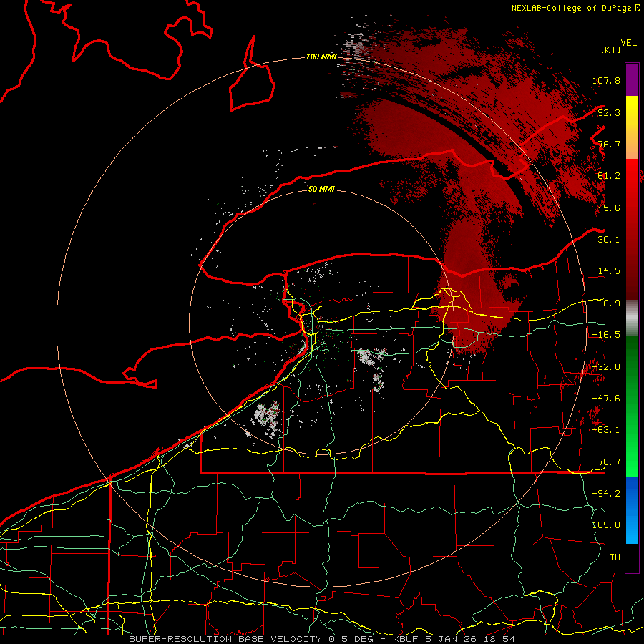Click the -47.6 velocity scale value

click(606, 399)
